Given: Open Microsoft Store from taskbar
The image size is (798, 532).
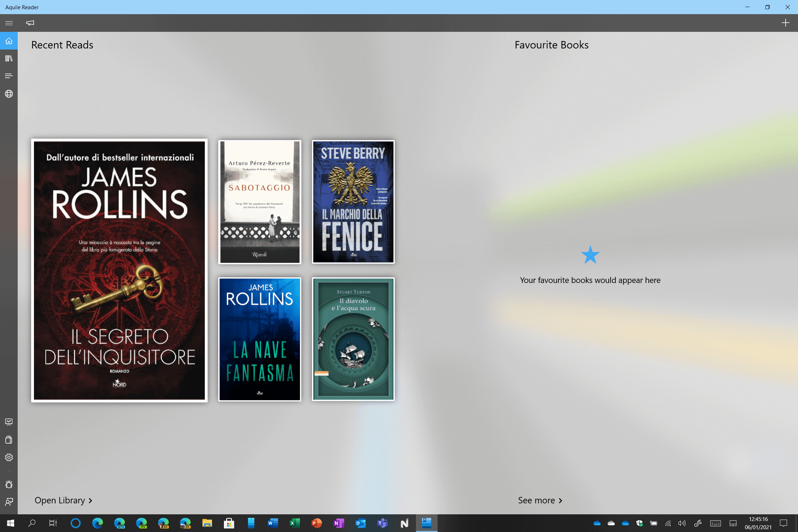Looking at the screenshot, I should click(229, 523).
